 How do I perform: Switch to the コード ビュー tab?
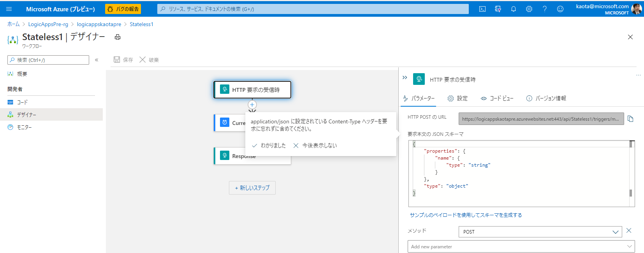[x=497, y=98]
